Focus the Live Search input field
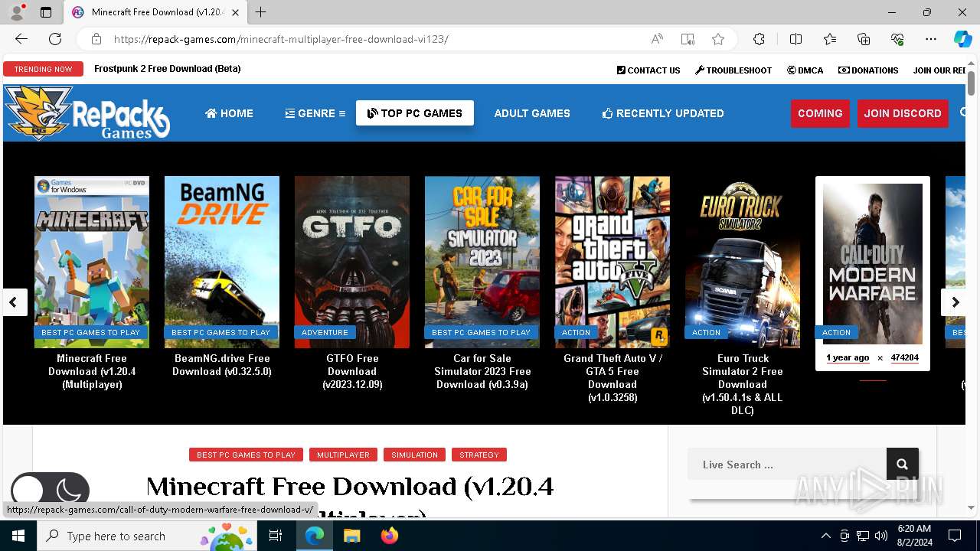Screen dimensions: 980x551 pyautogui.click(x=787, y=464)
